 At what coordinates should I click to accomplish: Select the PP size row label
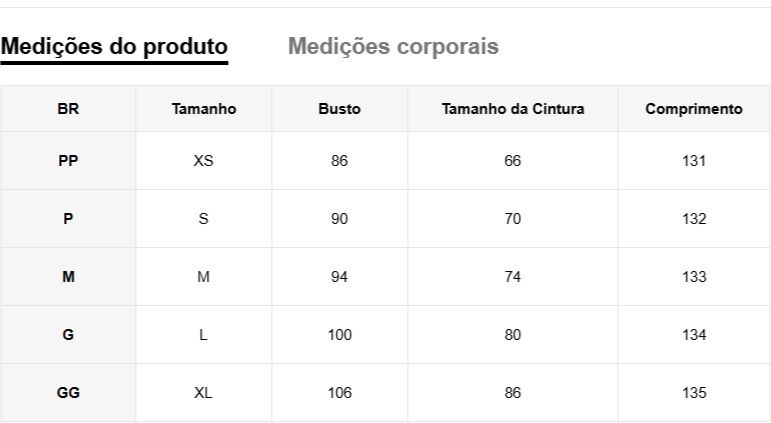pos(68,161)
